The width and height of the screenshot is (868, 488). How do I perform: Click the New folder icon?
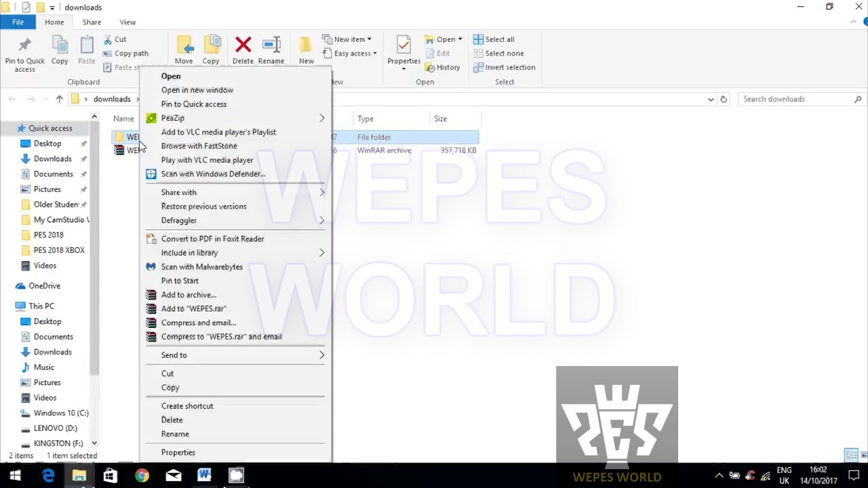pyautogui.click(x=306, y=46)
